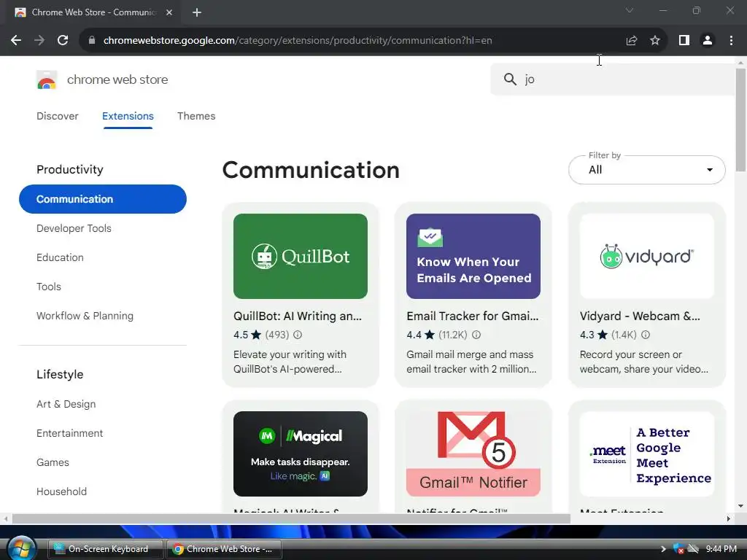Screen dimensions: 747x560
Task: Click the lock icon in address bar
Action: 92,41
